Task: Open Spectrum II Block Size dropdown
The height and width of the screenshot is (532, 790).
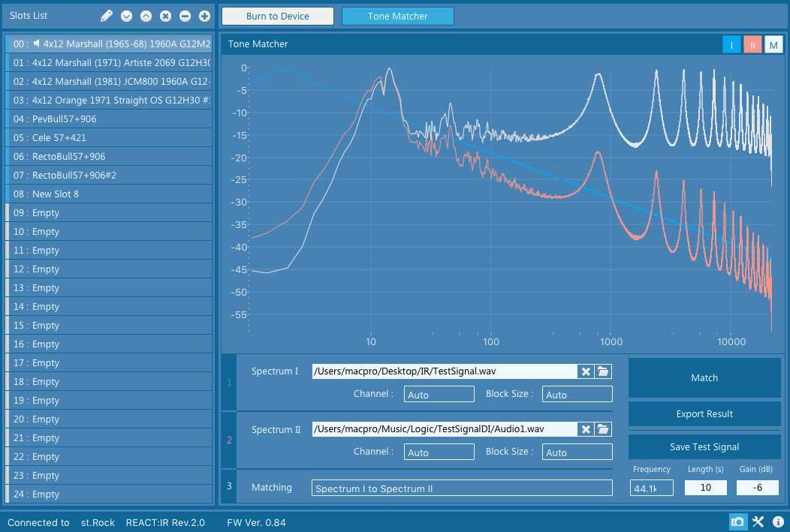Action: [577, 452]
